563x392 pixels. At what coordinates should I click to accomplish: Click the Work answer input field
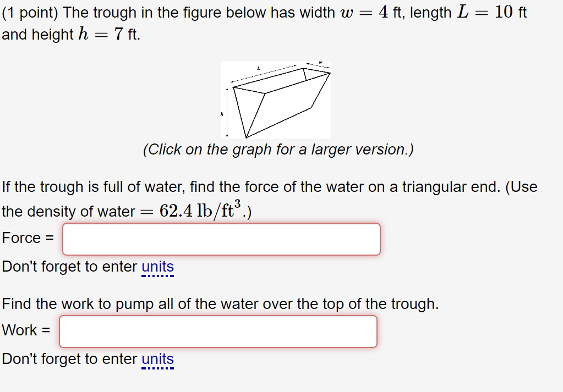tap(218, 332)
